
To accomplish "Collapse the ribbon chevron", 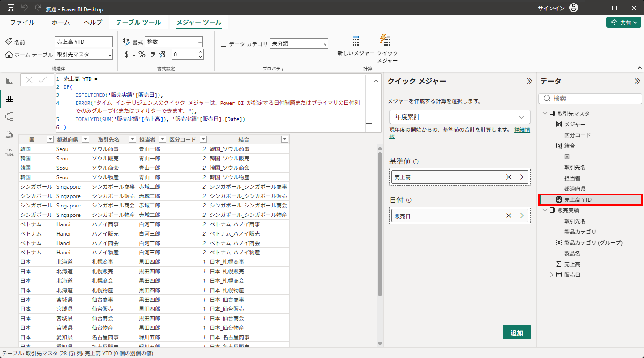I will (x=639, y=67).
